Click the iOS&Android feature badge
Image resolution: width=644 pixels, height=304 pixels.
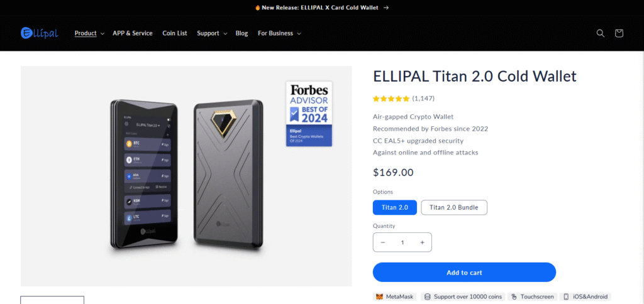pyautogui.click(x=585, y=296)
